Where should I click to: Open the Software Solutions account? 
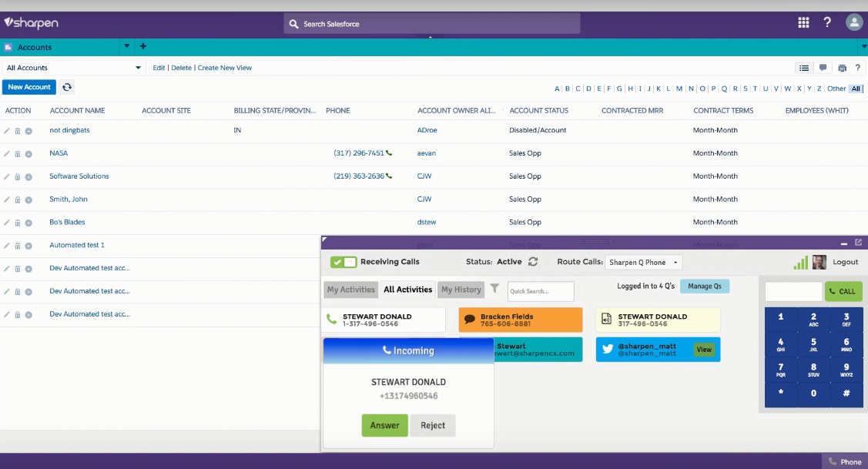coord(79,176)
